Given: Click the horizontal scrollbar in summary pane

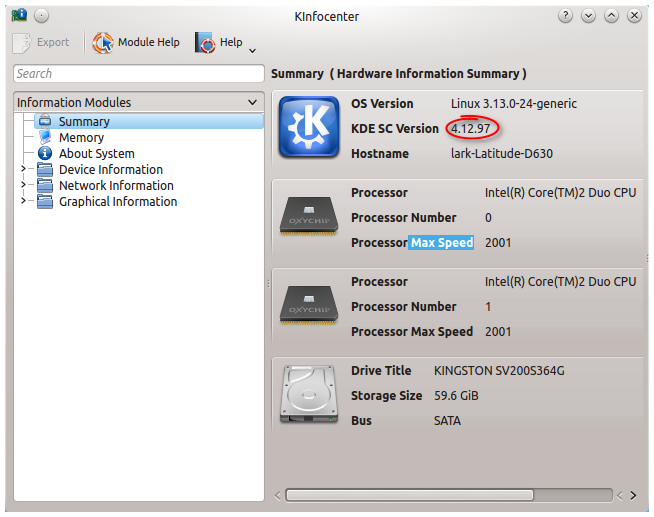Looking at the screenshot, I should click(x=449, y=495).
